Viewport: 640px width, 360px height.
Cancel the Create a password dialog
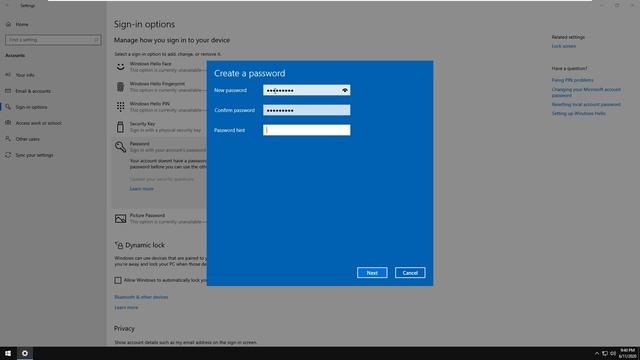tap(410, 273)
